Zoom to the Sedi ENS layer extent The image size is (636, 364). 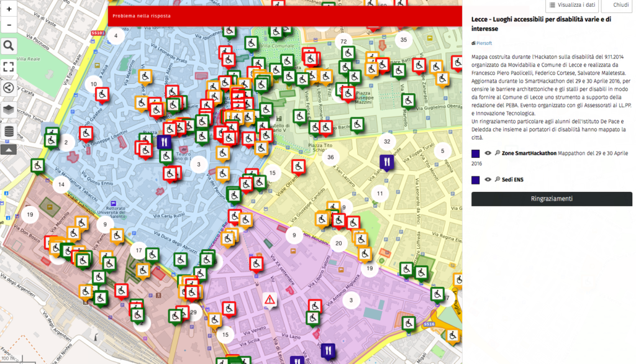coord(497,180)
